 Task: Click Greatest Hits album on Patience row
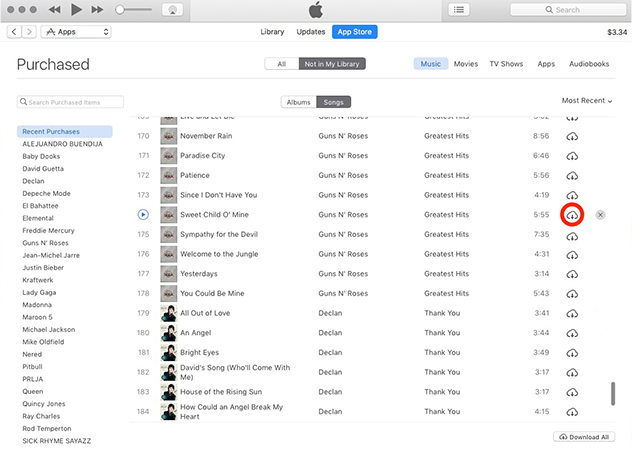(447, 175)
